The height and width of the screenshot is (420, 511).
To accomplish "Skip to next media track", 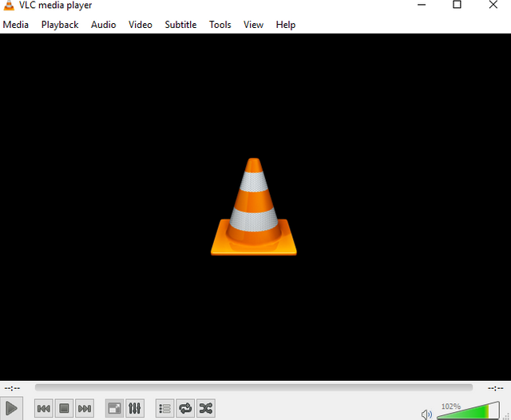I will tap(85, 408).
